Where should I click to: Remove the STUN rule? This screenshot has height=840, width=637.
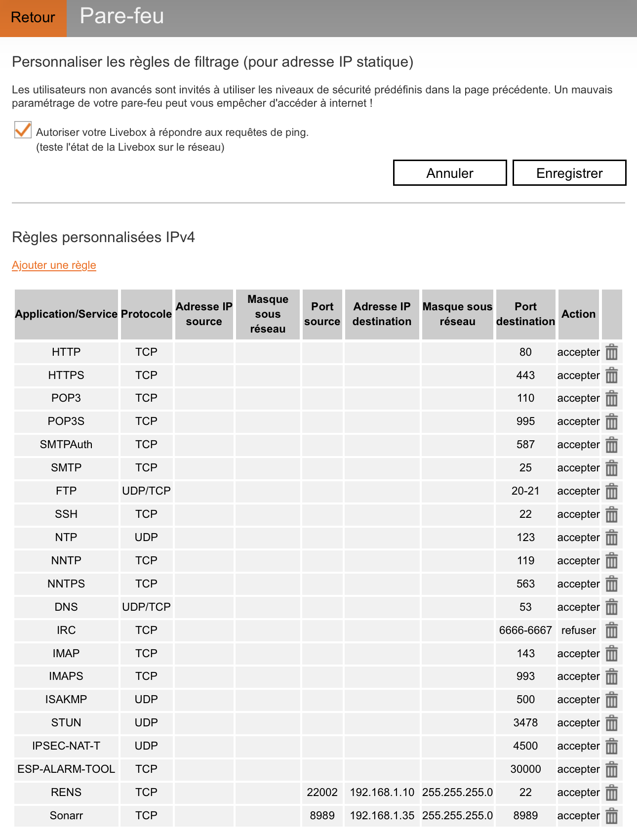pos(611,723)
